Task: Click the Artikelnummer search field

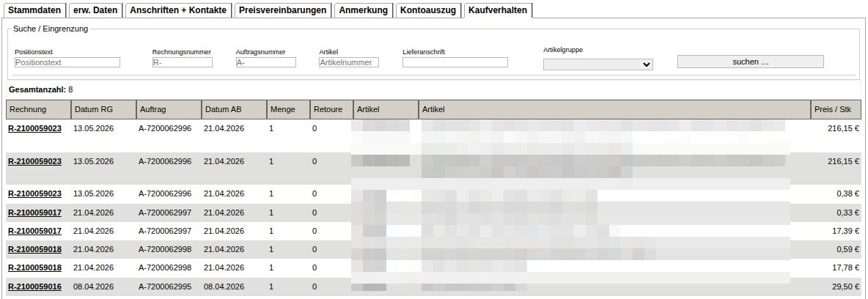Action: [349, 62]
